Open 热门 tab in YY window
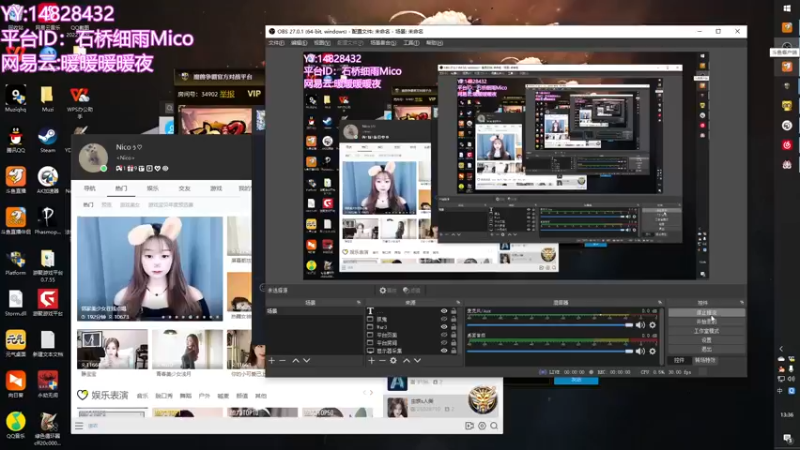This screenshot has width=800, height=450. point(121,188)
